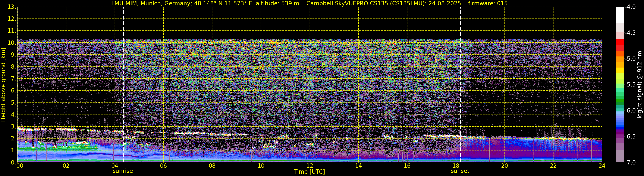
Task: Click the 2 km tick on the height axis
Action: 13,139
